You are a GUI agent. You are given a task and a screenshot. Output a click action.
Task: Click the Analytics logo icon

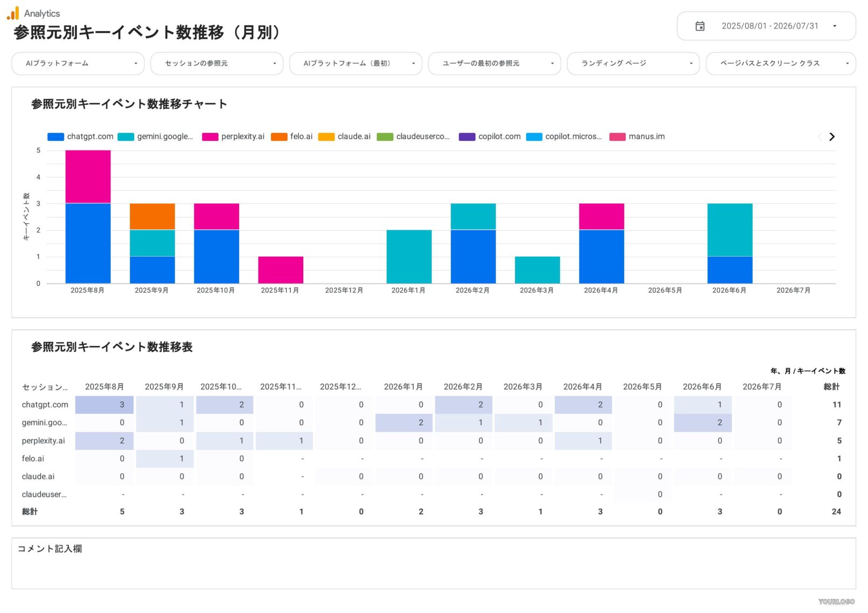tap(13, 13)
